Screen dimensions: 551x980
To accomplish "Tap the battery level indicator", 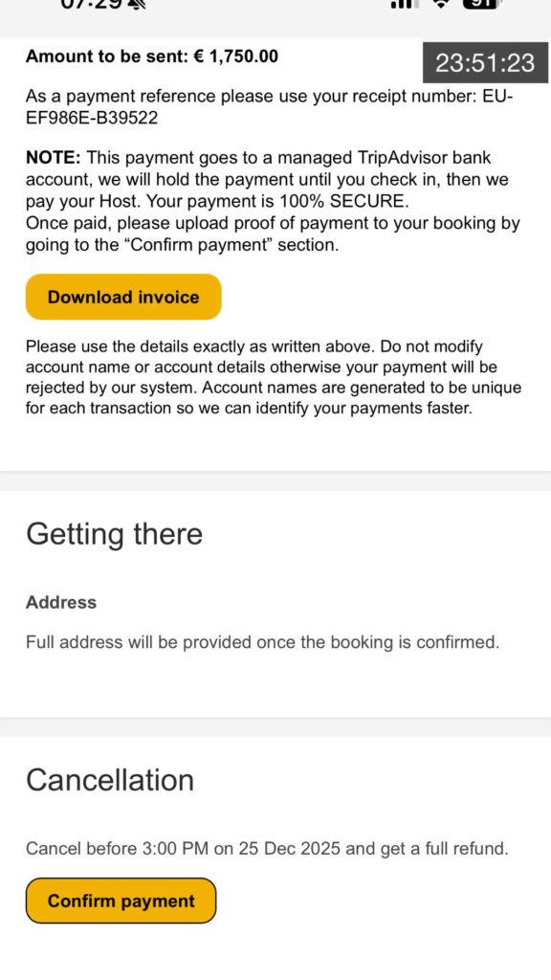I will (x=482, y=3).
